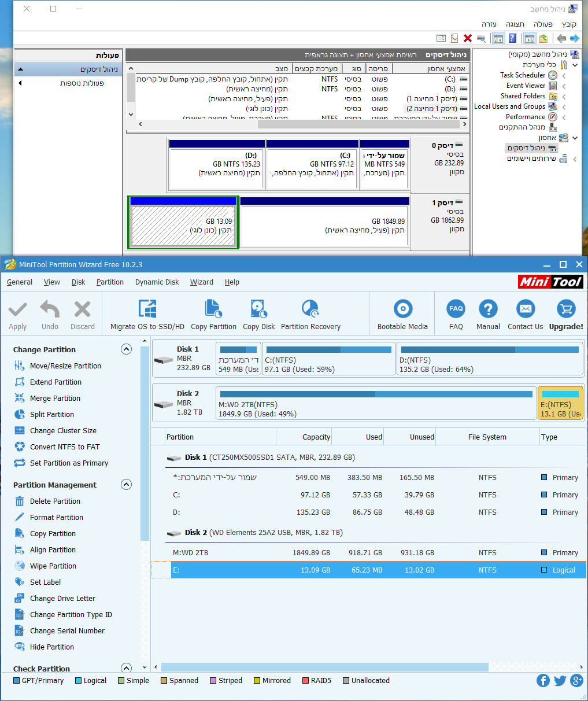Open the Partition menu in MiniTool
Viewport: 588px width, 701px height.
110,282
